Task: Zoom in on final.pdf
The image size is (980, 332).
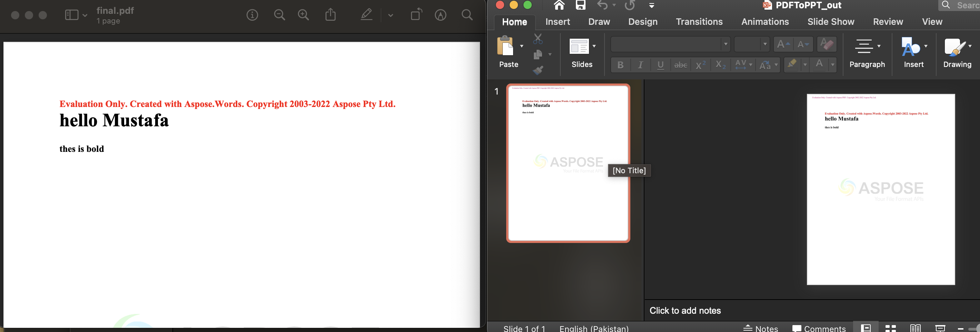Action: [x=303, y=14]
